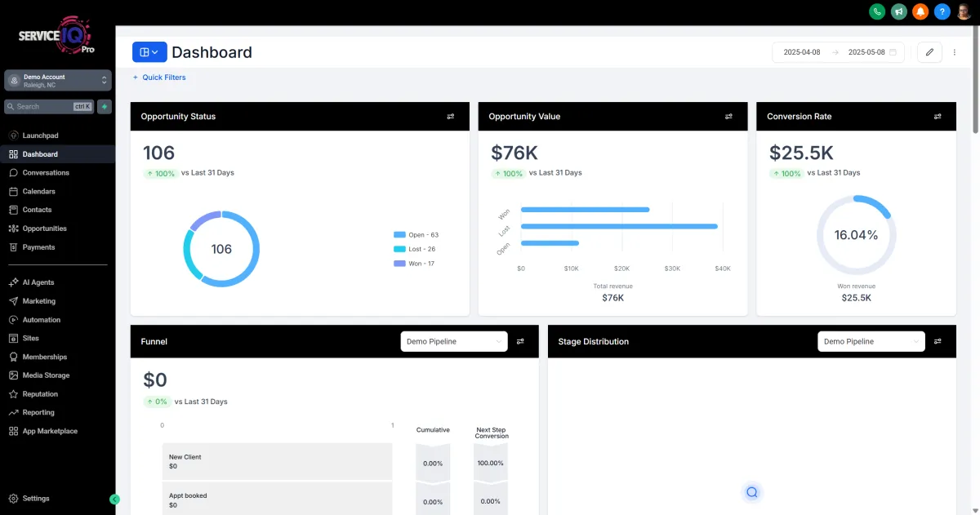The height and width of the screenshot is (515, 980).
Task: Click the page vertical scrollbar
Action: click(x=976, y=82)
